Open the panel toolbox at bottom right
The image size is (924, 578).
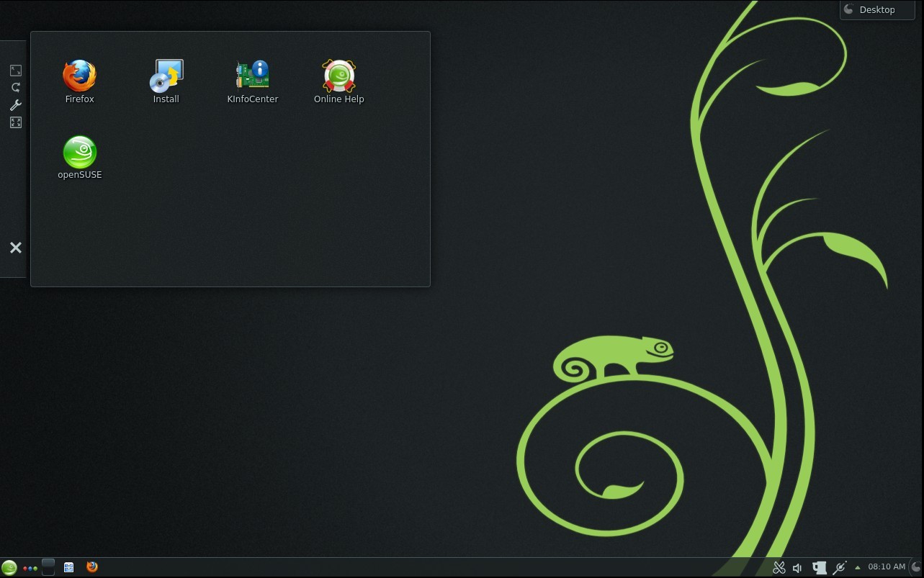[x=918, y=567]
